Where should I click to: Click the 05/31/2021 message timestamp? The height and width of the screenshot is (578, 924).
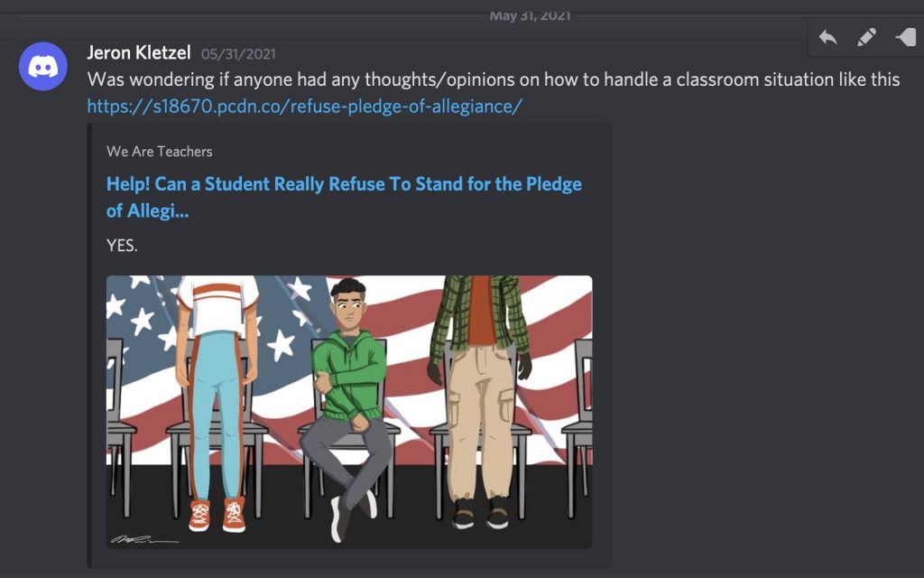238,54
